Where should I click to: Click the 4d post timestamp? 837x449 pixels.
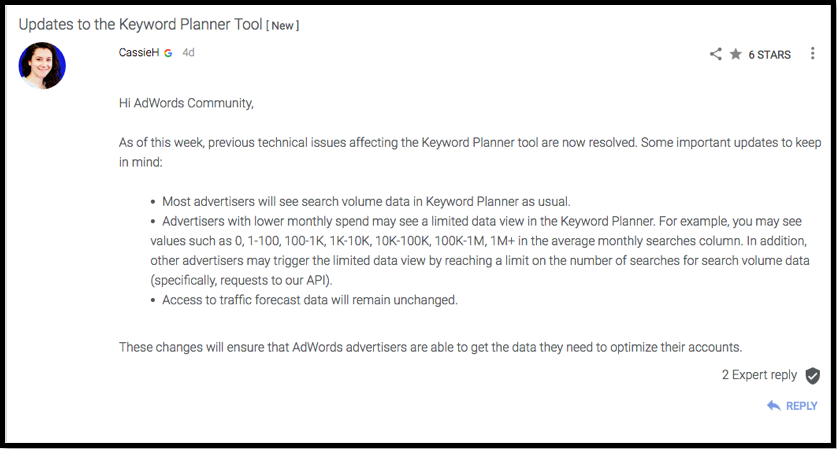[188, 52]
